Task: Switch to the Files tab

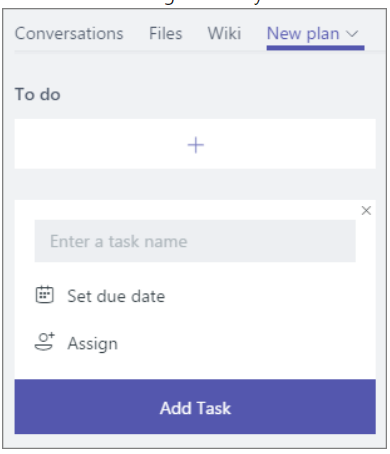Action: (166, 34)
